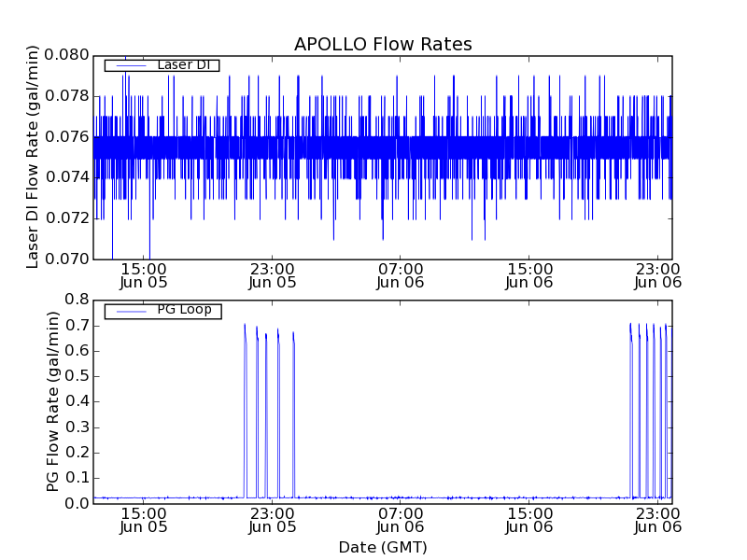Click the 0.1 tick label on bottom plot
The height and width of the screenshot is (560, 747).
click(76, 478)
